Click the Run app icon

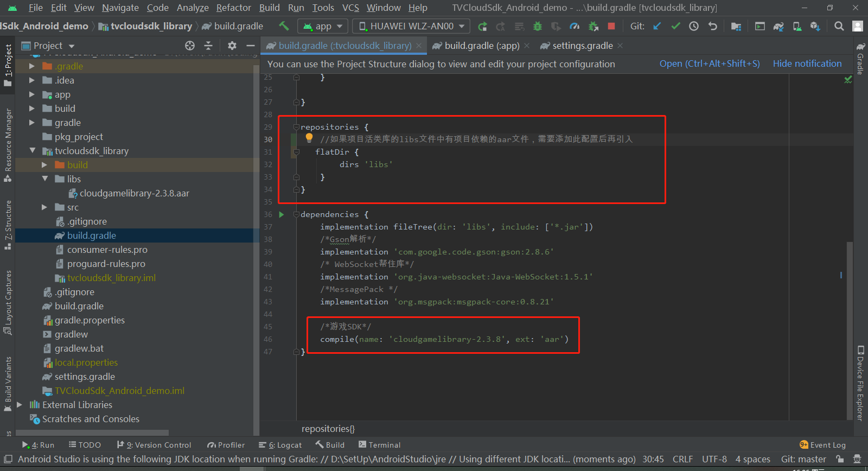pos(482,26)
